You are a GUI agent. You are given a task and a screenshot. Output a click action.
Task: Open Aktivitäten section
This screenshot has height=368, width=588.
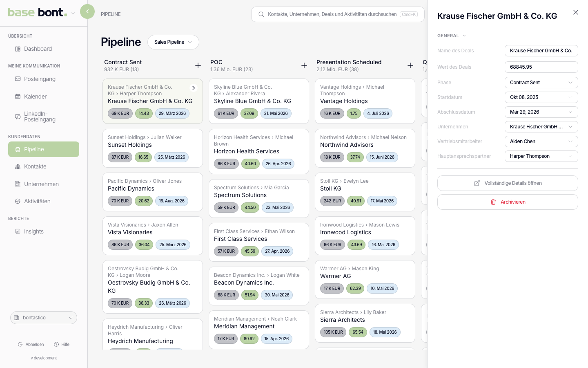click(44, 201)
